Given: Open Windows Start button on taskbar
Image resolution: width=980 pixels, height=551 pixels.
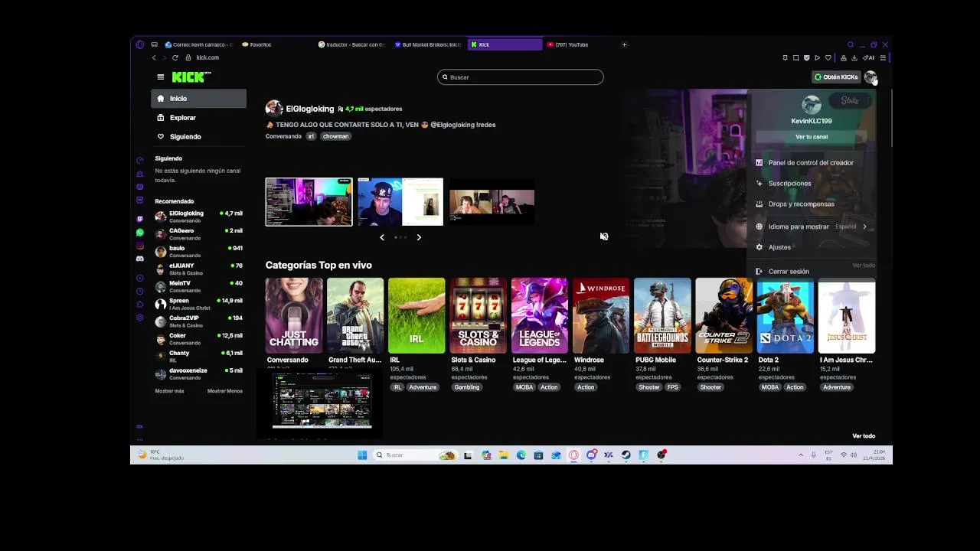Looking at the screenshot, I should (x=362, y=455).
